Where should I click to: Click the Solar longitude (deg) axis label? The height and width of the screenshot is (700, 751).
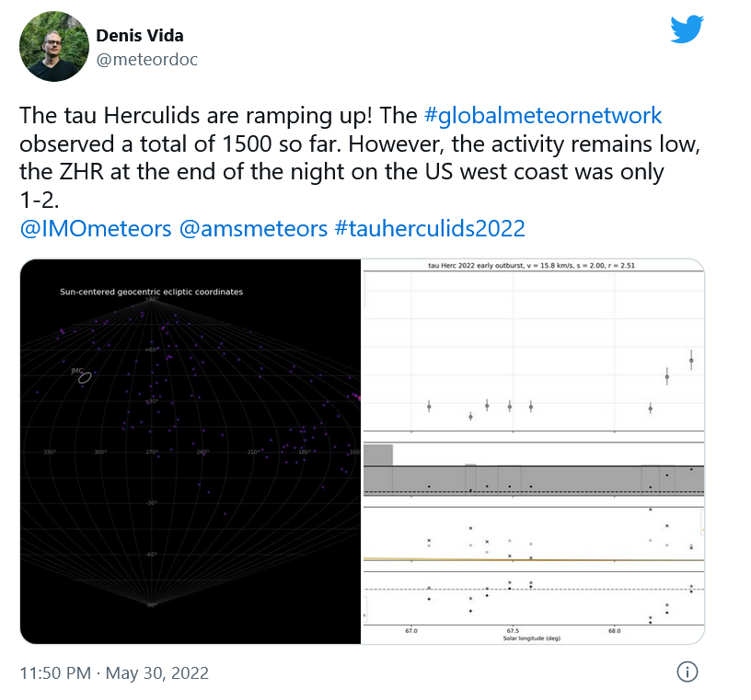pyautogui.click(x=532, y=637)
